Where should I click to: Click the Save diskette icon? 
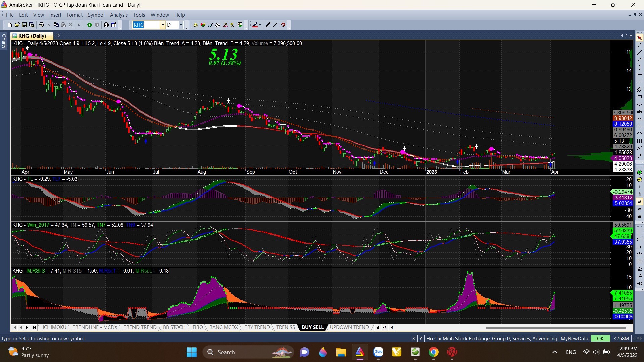point(24,25)
